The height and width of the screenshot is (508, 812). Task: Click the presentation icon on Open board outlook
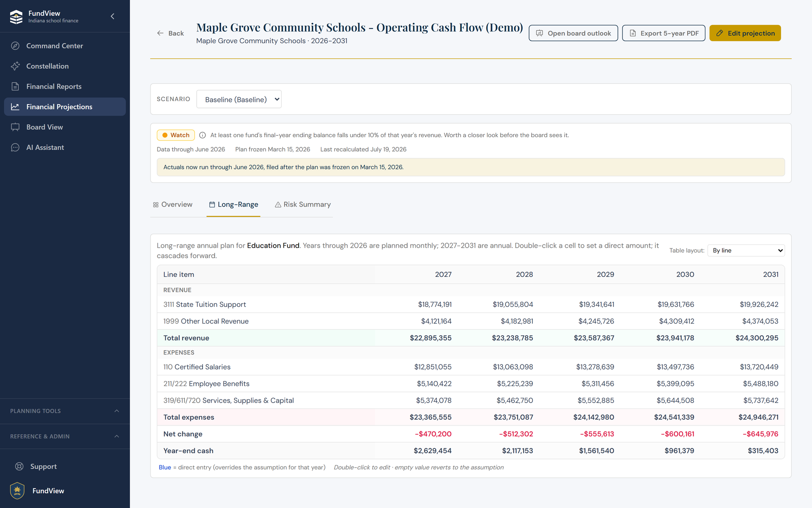point(540,33)
